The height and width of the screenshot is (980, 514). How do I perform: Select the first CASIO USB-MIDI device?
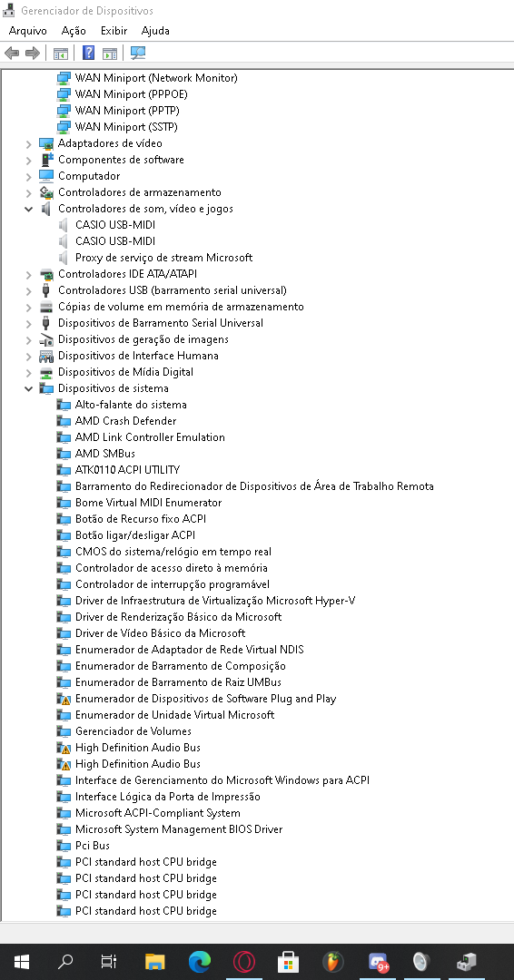pyautogui.click(x=115, y=225)
